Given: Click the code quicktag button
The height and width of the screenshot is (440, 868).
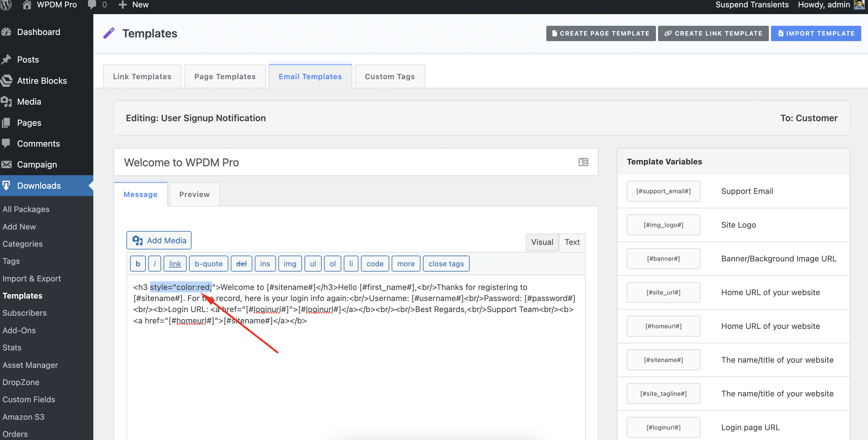Looking at the screenshot, I should pos(375,264).
